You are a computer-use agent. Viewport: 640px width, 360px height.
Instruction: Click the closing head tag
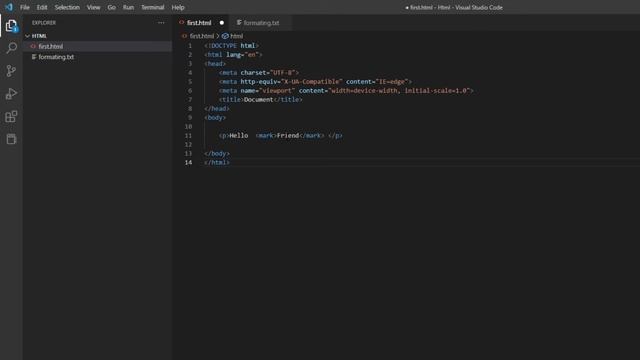pos(217,109)
